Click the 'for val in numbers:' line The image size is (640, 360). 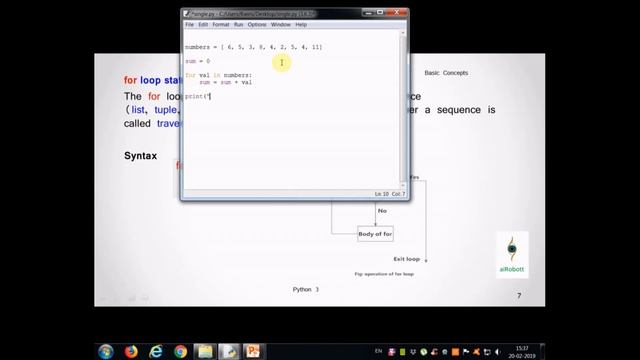click(x=218, y=75)
